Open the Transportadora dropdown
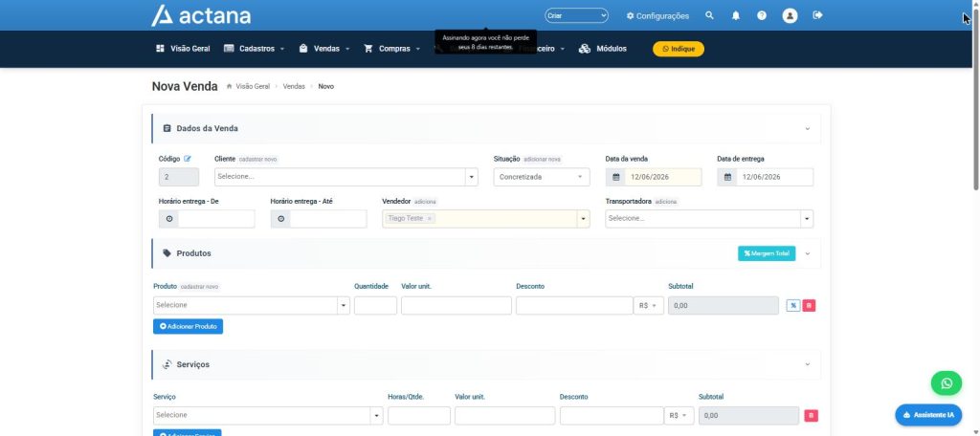The width and height of the screenshot is (980, 436). [709, 219]
